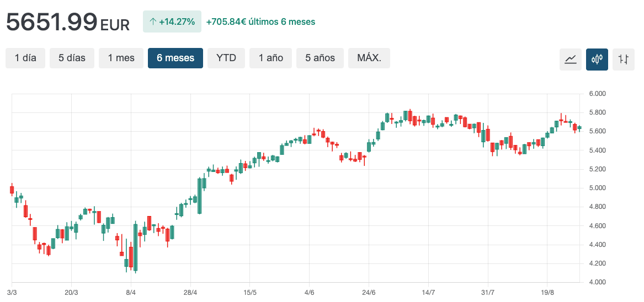This screenshot has width=644, height=302.
Task: Click the 6.000 price axis label
Action: click(x=598, y=94)
